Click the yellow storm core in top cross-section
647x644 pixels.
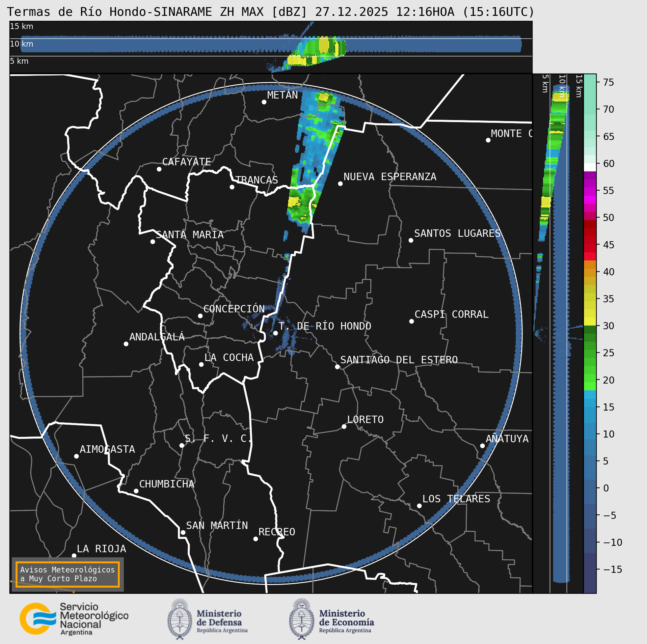[324, 45]
